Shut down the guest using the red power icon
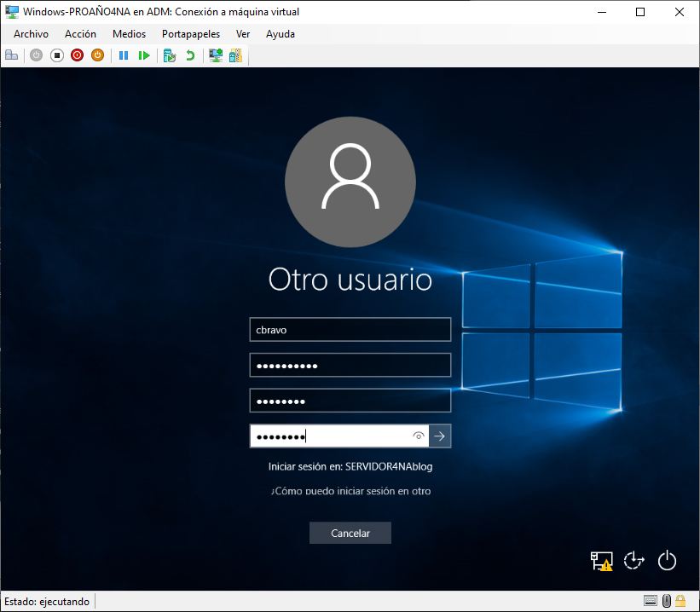Screen dimensions: 700x612 77,55
